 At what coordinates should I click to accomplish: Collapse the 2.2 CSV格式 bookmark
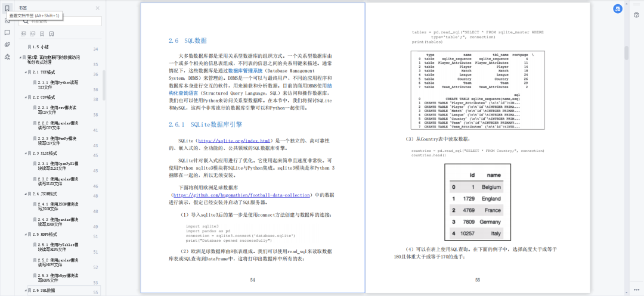tap(26, 97)
